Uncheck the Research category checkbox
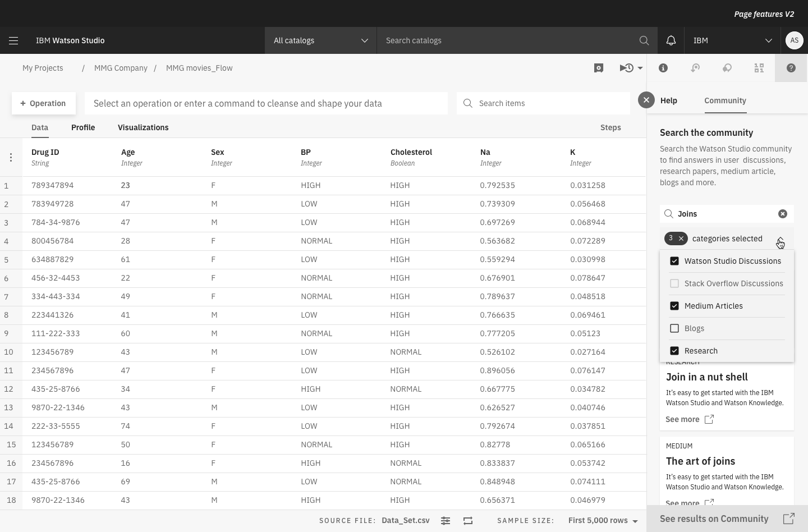The image size is (808, 532). (674, 351)
